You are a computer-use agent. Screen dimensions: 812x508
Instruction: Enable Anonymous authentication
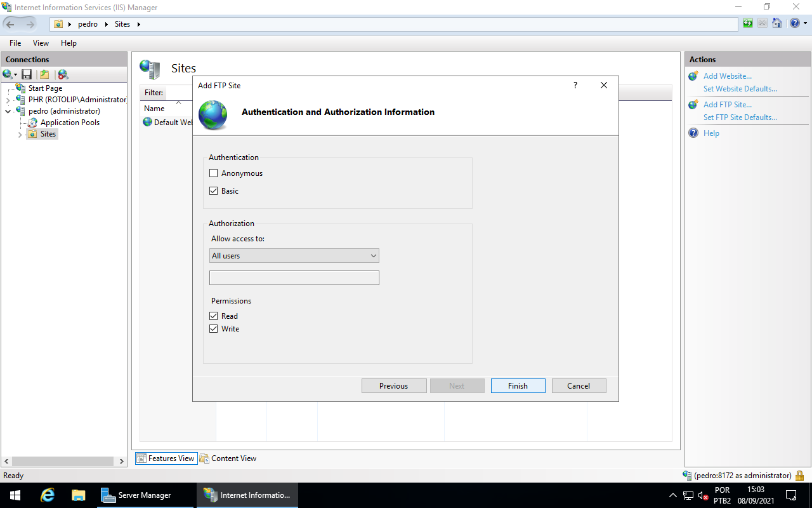click(214, 173)
